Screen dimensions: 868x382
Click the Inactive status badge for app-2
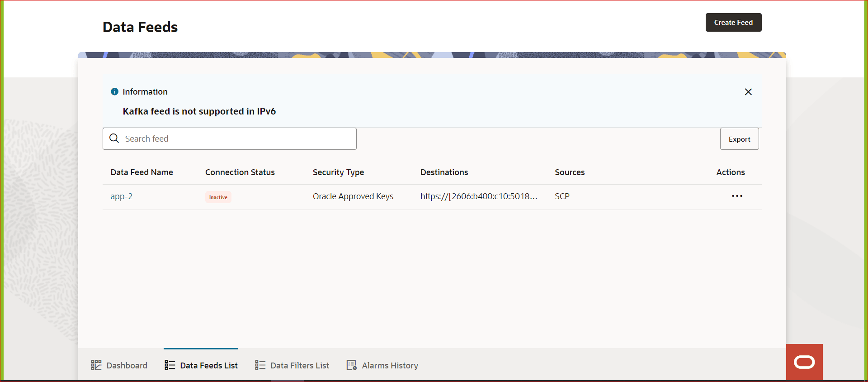(218, 197)
